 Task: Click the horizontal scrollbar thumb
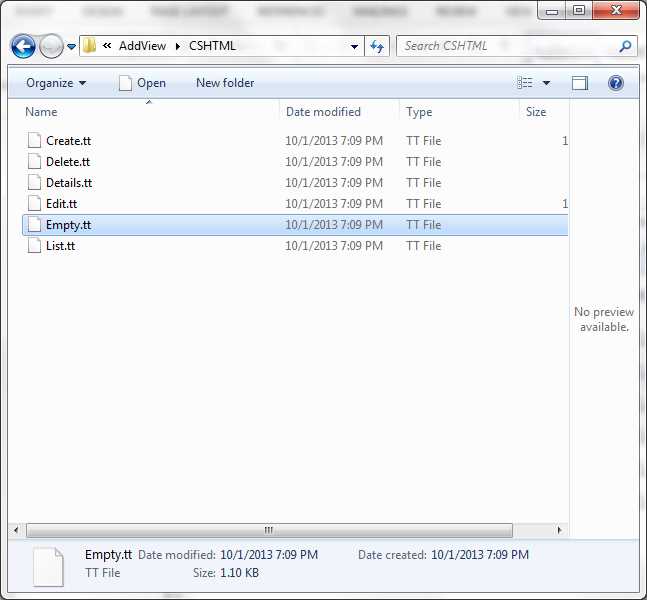click(269, 530)
